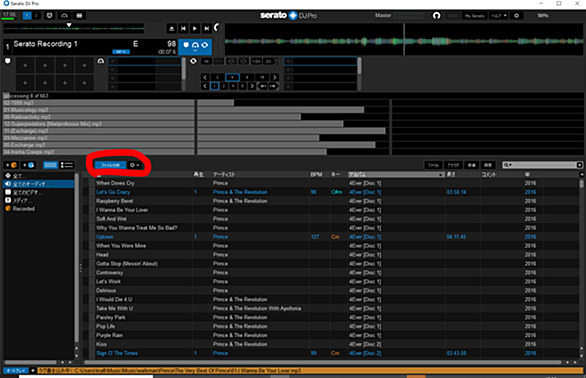Click the deck 1 track overview waveform
Image resolution: width=586 pixels, height=378 pixels.
pyautogui.click(x=74, y=29)
